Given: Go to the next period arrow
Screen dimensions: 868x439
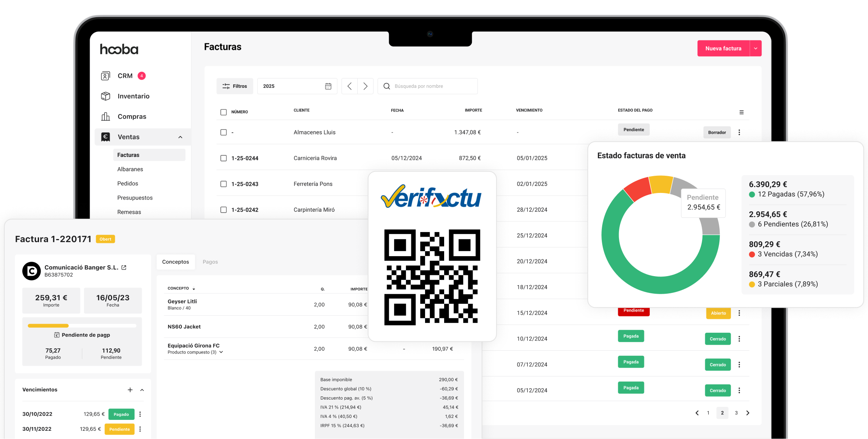Looking at the screenshot, I should click(x=365, y=86).
